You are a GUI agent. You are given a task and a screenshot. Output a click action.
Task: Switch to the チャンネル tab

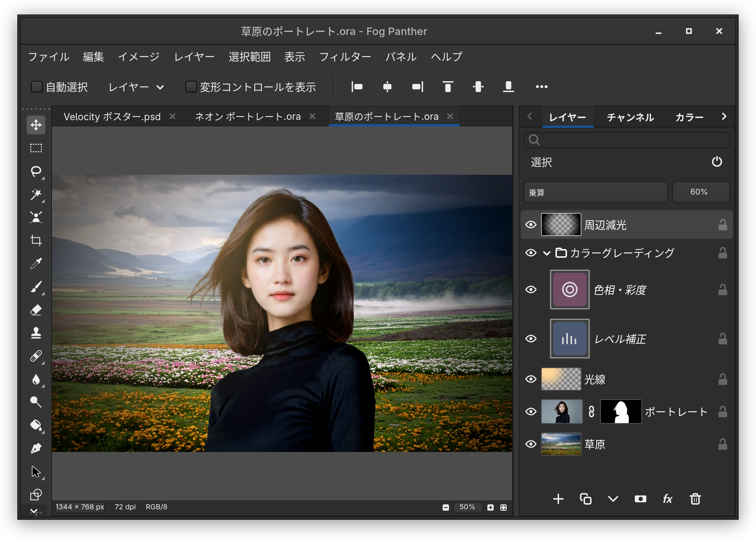point(630,117)
